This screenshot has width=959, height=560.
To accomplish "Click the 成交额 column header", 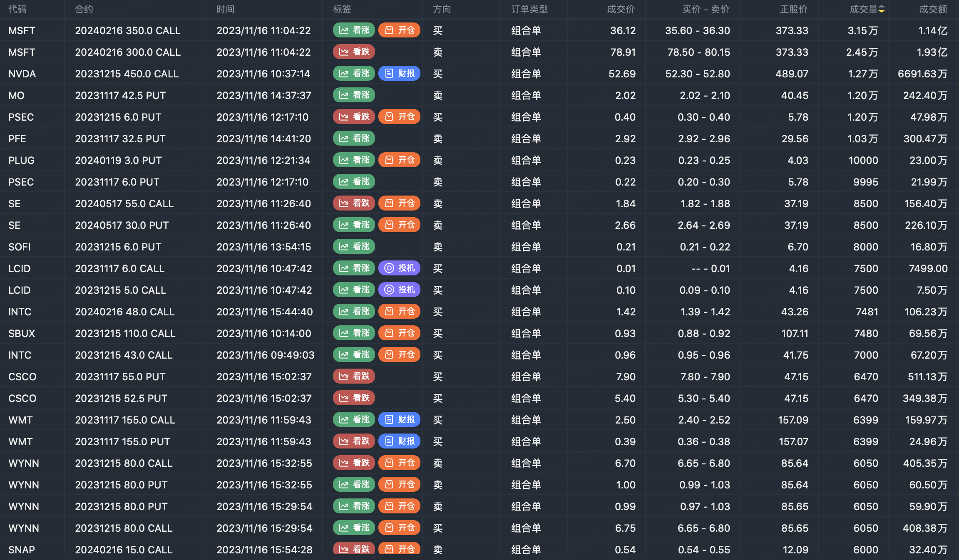I will 933,9.
